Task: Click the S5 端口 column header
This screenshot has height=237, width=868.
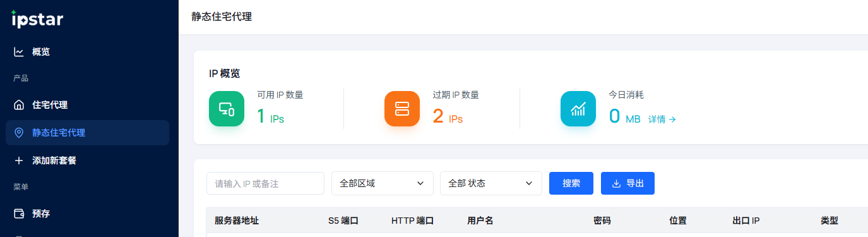Action: 343,221
